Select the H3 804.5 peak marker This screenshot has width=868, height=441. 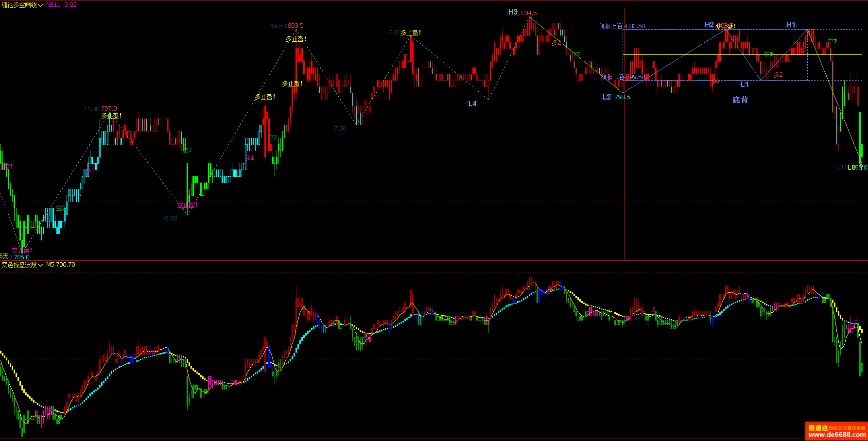[x=522, y=13]
